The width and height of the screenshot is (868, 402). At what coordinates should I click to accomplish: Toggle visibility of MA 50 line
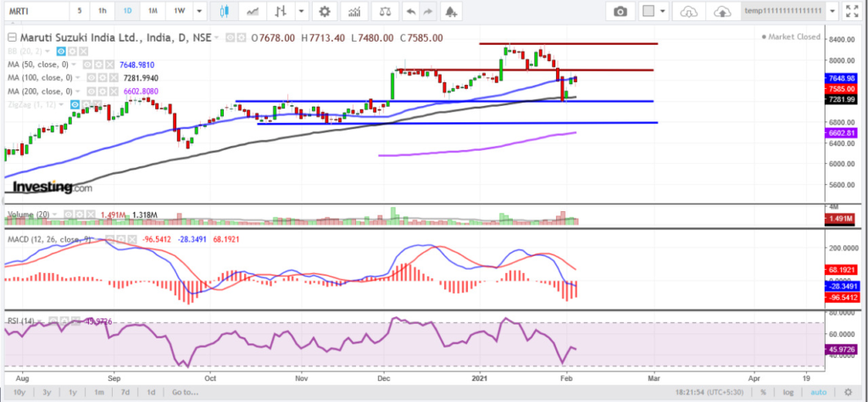tap(87, 64)
